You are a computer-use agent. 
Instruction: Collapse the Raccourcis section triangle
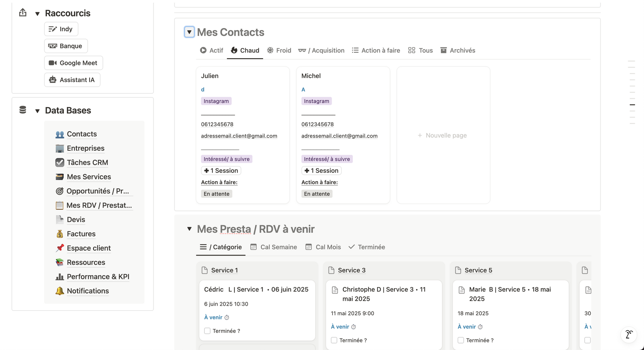[x=37, y=14]
